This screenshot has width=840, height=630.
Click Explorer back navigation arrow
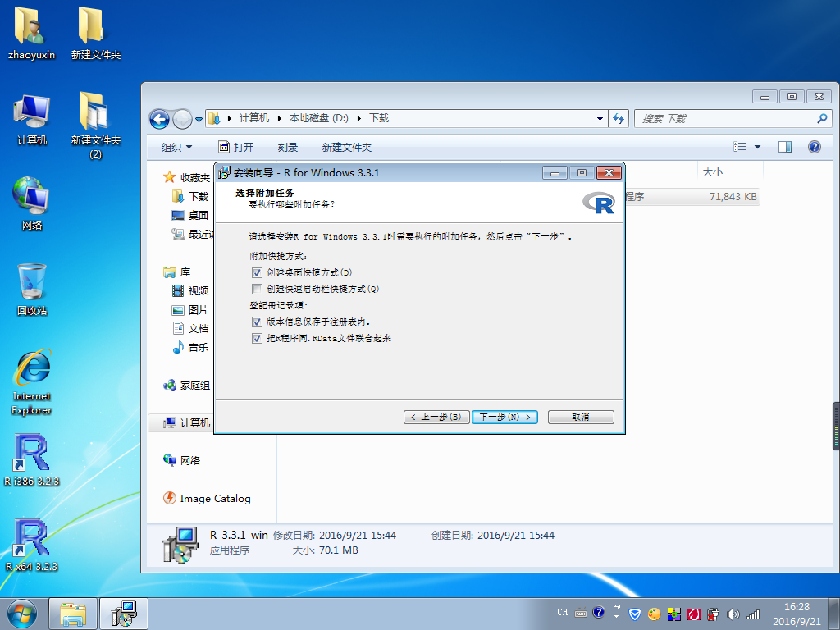coord(159,118)
